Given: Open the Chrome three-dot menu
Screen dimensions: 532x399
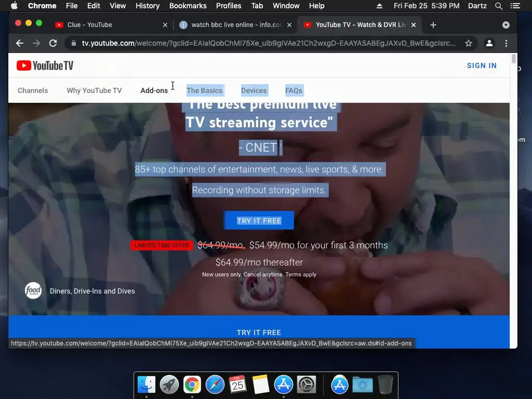Looking at the screenshot, I should (506, 43).
